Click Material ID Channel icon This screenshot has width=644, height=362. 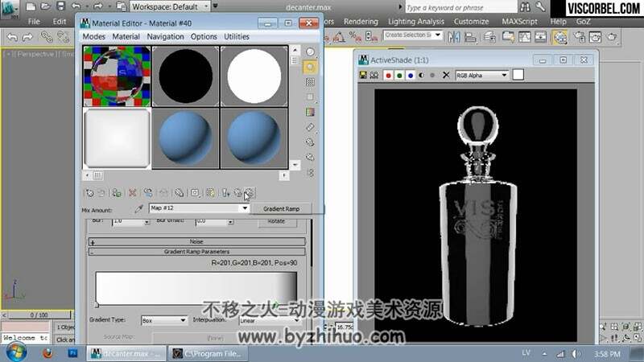[195, 193]
